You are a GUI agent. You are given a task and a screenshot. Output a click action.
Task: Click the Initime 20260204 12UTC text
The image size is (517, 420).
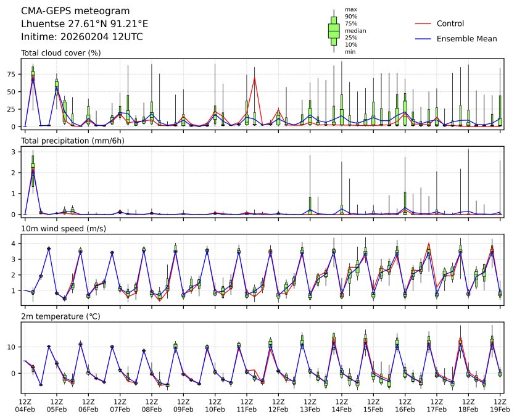click(x=82, y=37)
